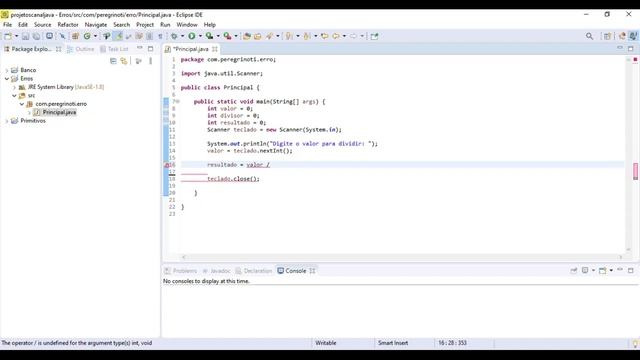Select the Outline tab
Viewport: 640px width, 360px height.
pyautogui.click(x=81, y=49)
